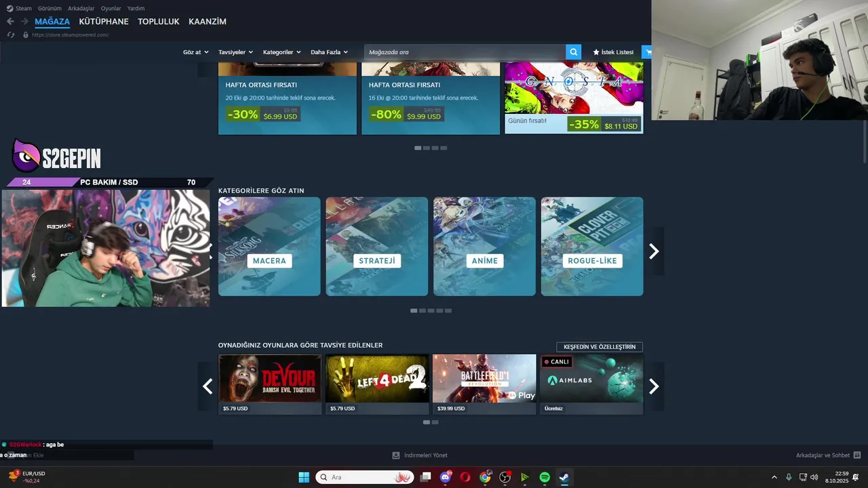Open the Arkadaşlar menu
This screenshot has width=868, height=488.
[x=81, y=8]
